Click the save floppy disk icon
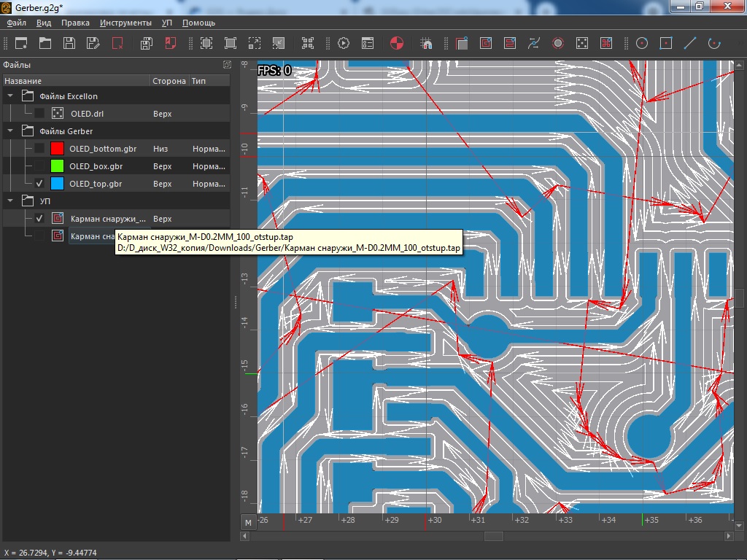 [x=69, y=43]
